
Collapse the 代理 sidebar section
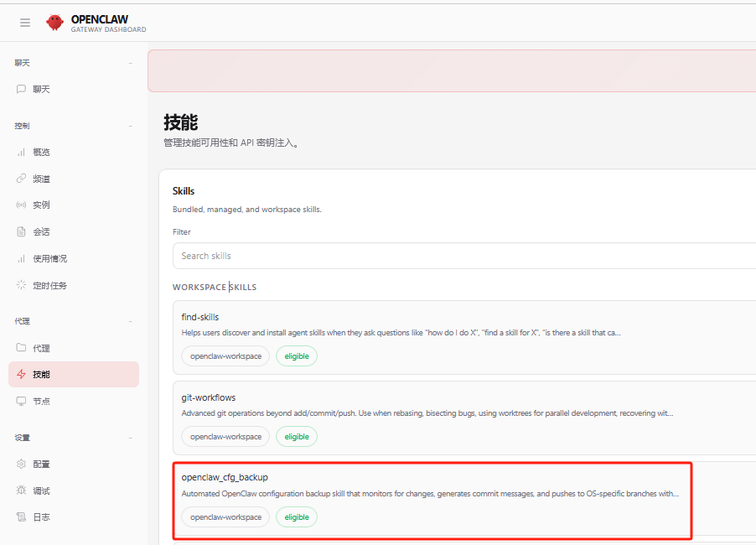(x=130, y=321)
